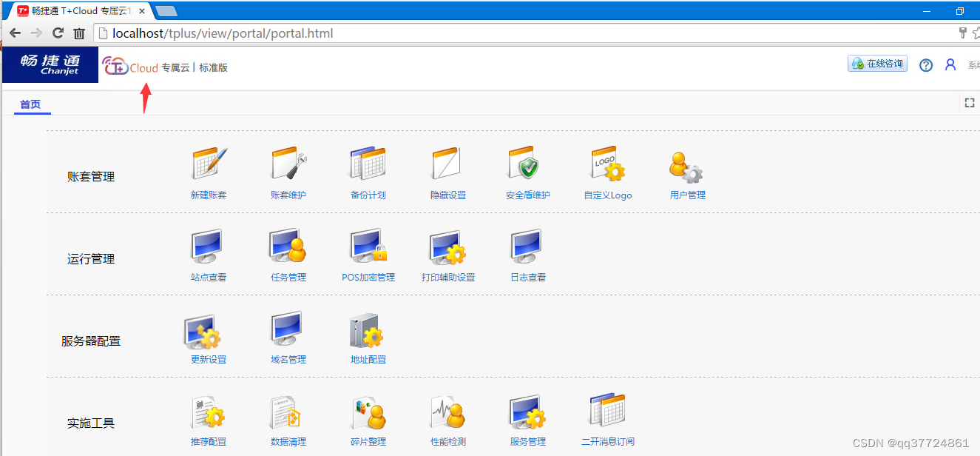Open the help question mark menu
The image size is (980, 456).
[x=926, y=65]
